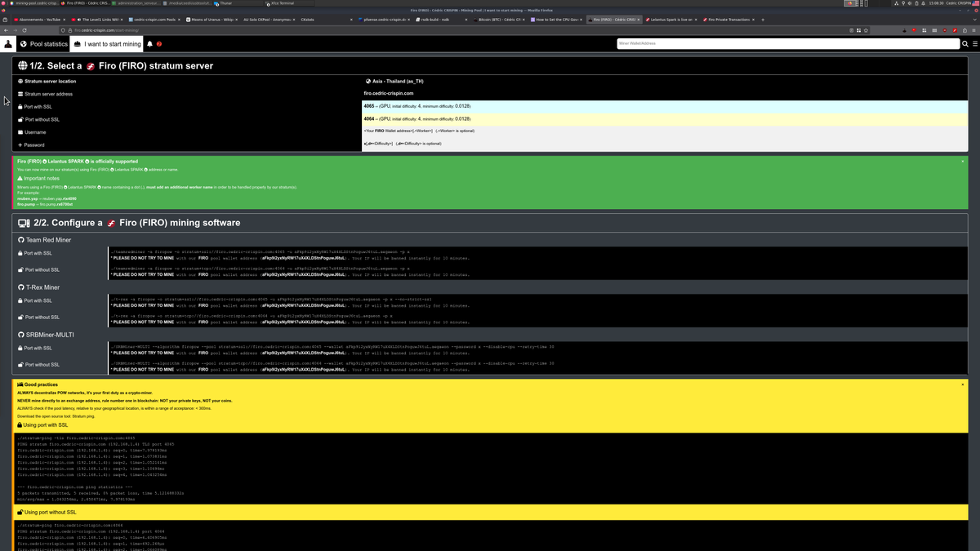
Task: Click the red help question mark icon
Action: [159, 44]
